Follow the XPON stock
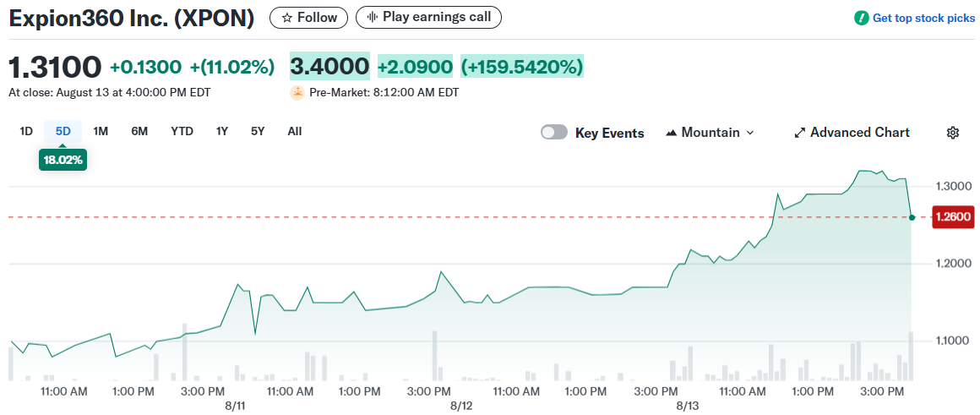Image resolution: width=980 pixels, height=415 pixels. 308,18
